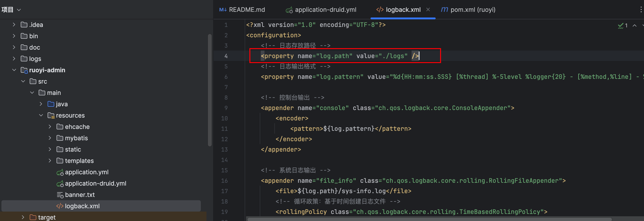Open application.yml from project tree
644x221 pixels.
(x=87, y=172)
